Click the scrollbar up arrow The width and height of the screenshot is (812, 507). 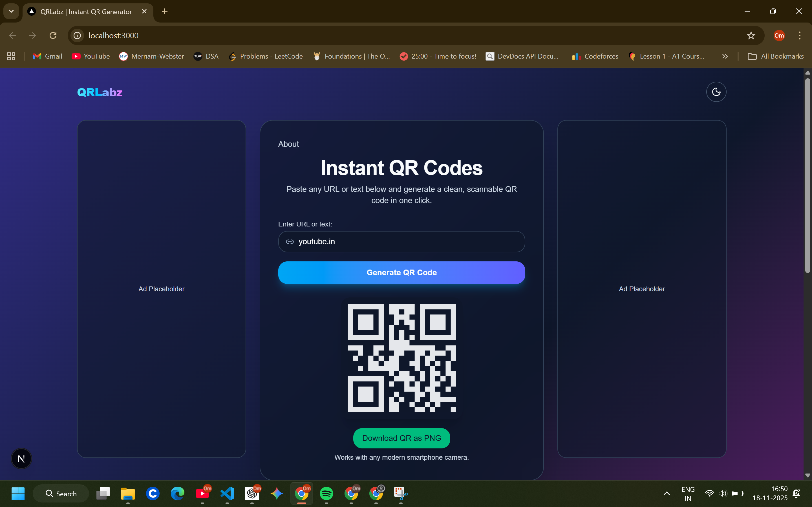coord(807,72)
